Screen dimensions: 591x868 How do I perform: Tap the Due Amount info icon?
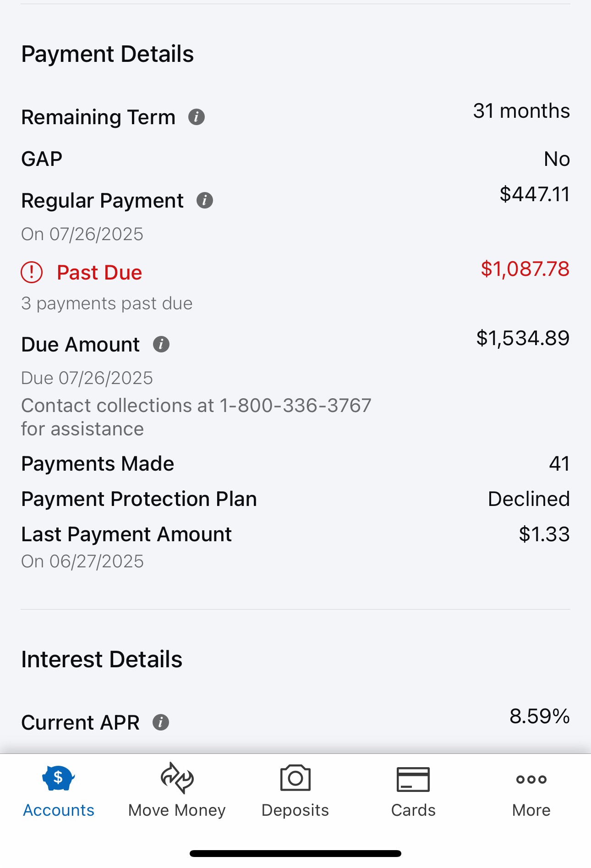161,344
